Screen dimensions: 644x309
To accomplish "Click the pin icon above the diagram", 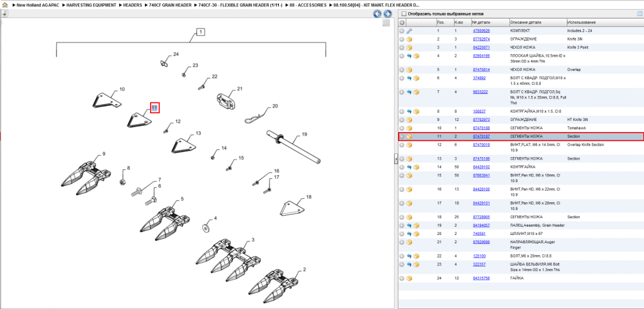I will tap(5, 14).
